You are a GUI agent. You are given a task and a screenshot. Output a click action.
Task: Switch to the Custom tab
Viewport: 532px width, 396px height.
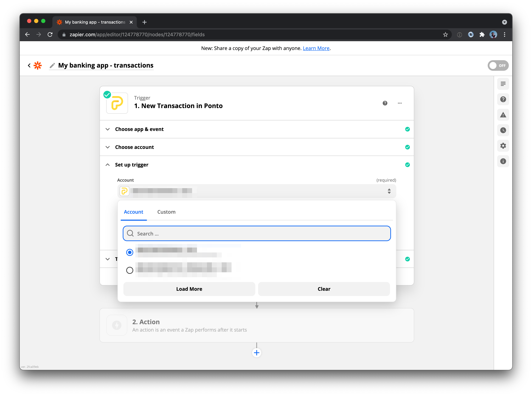pyautogui.click(x=166, y=212)
